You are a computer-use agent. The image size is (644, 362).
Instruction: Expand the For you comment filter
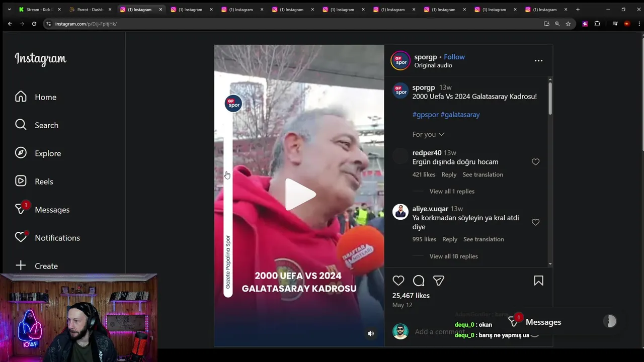(428, 134)
